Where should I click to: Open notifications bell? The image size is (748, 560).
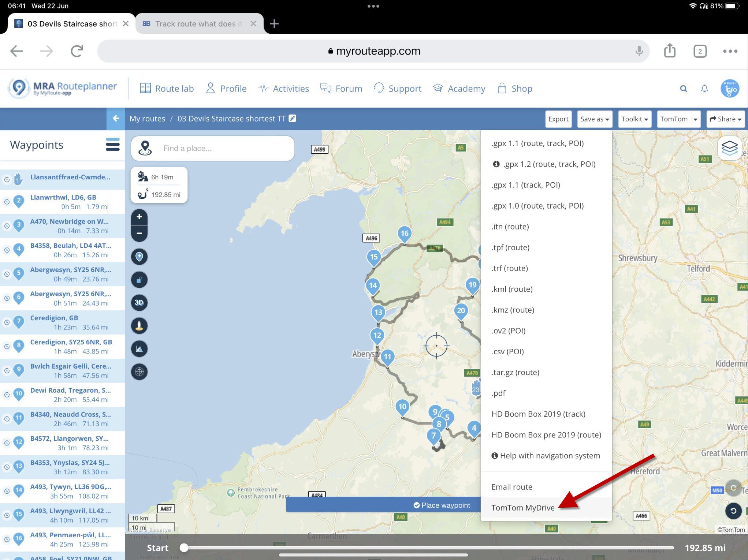(704, 89)
